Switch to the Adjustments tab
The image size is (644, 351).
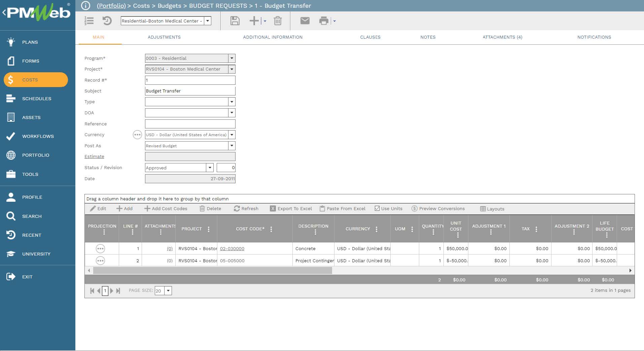click(164, 37)
